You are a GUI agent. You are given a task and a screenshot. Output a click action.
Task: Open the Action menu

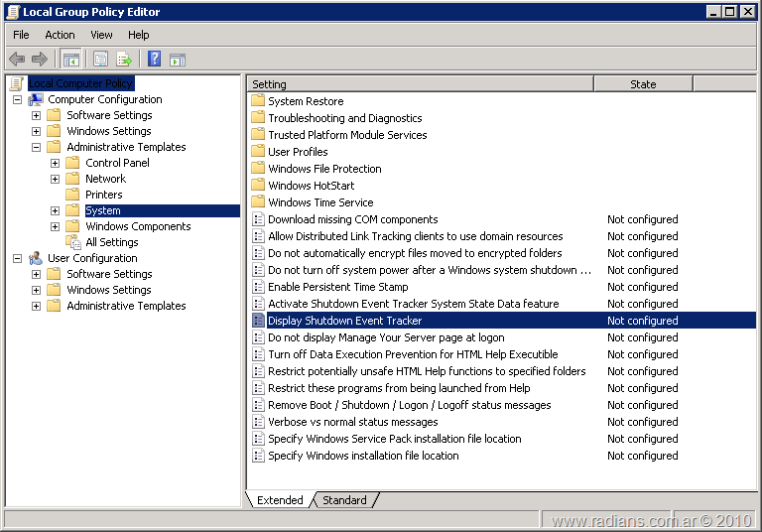pos(60,35)
